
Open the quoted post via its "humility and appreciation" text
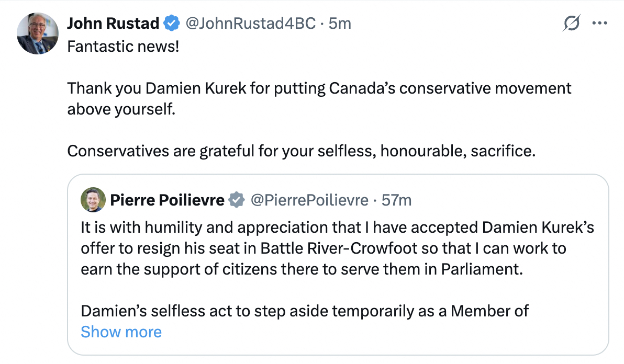click(x=337, y=228)
